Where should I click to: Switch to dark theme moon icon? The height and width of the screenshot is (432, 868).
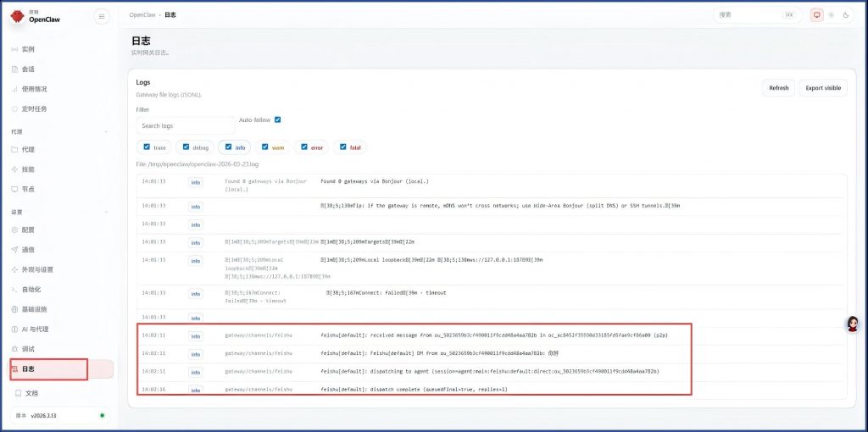tap(845, 15)
